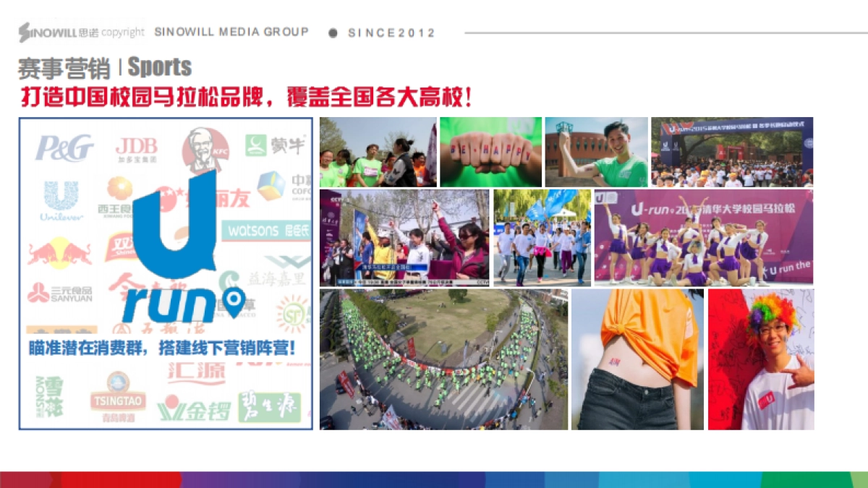Select the painted knuckles photo

[490, 152]
